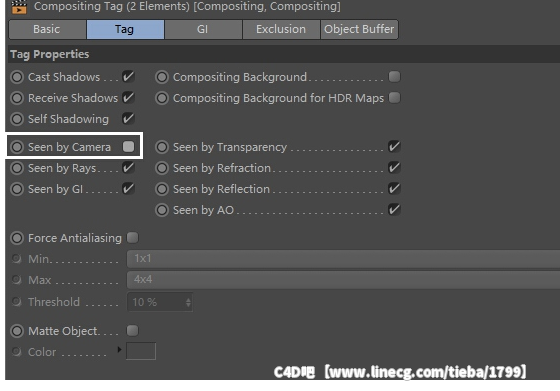Viewport: 560px width, 391px height.
Task: Click the Seen by Reflection keyframe circle
Action: pos(162,189)
